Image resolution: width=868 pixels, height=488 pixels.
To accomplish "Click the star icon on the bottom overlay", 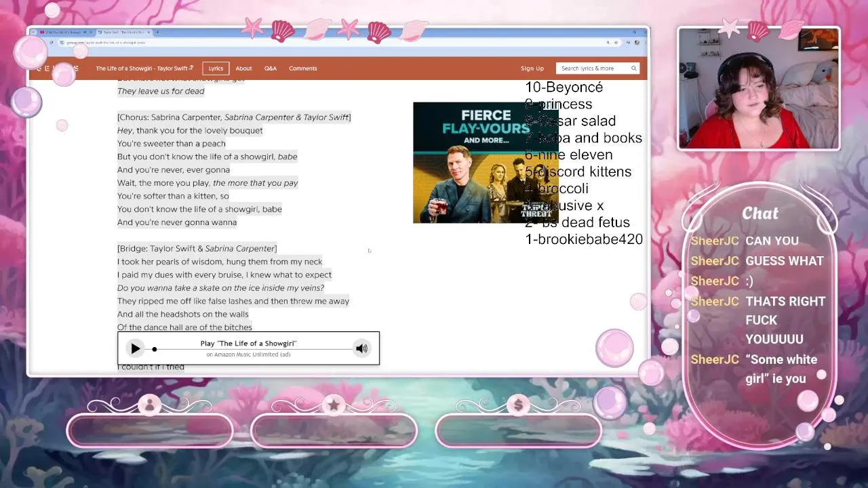I will 334,405.
